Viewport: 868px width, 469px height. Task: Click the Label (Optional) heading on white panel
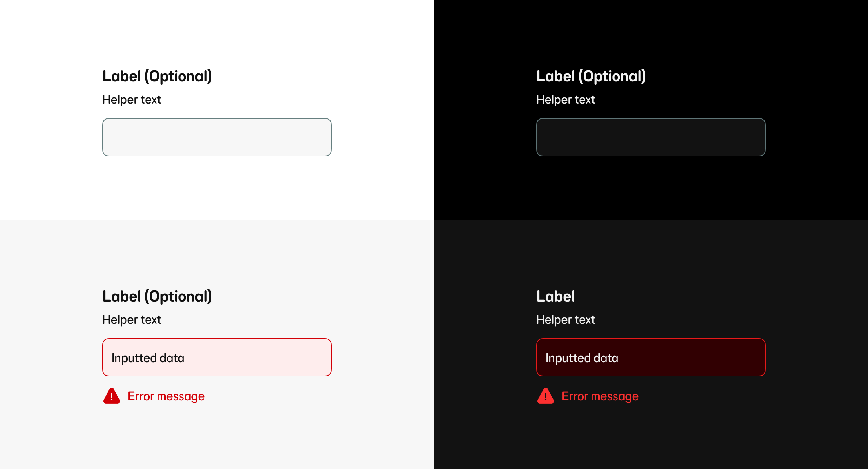[x=157, y=76]
